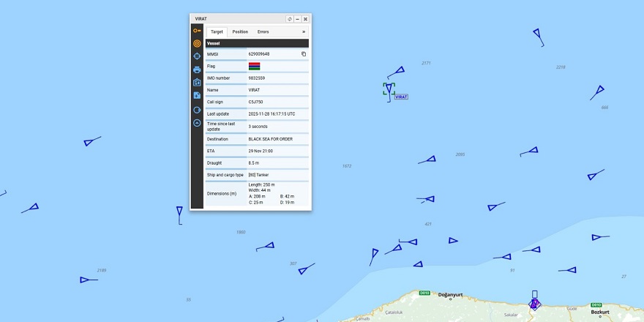This screenshot has width=644, height=322.
Task: Click call sign value C5J750
Action: coord(255,102)
